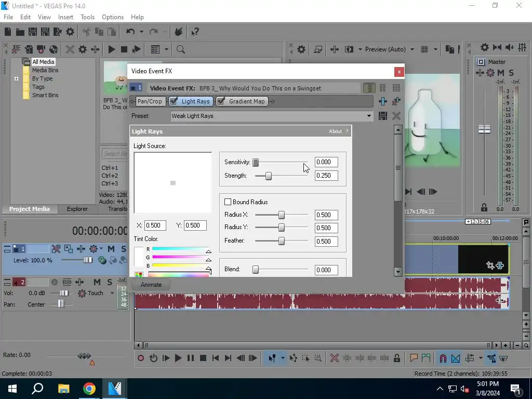Toggle Arm for Record on audio track 2

[x=54, y=282]
